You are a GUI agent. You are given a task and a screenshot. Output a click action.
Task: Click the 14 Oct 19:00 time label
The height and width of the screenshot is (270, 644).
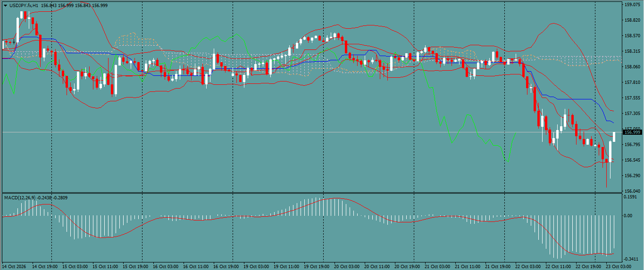tap(44, 266)
